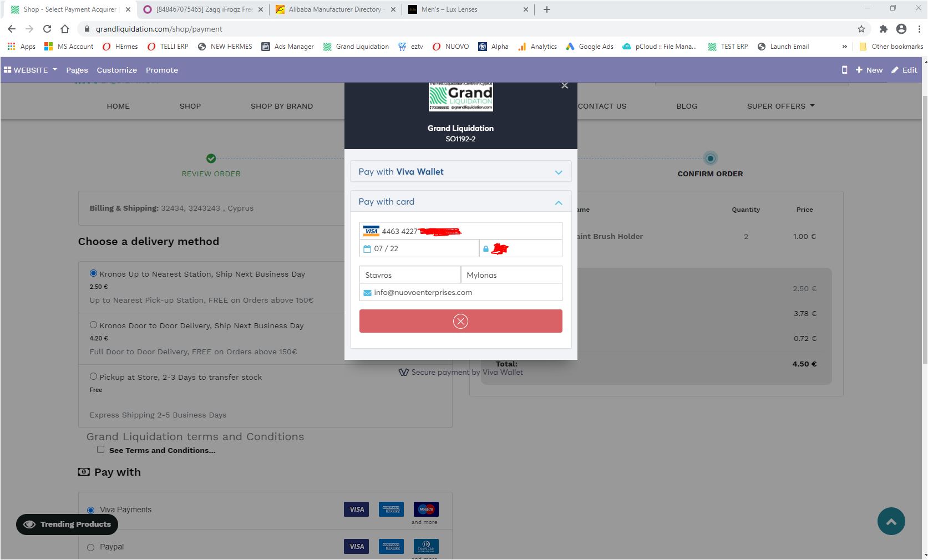The height and width of the screenshot is (560, 928).
Task: Click the Grand Liquidation logo in popup
Action: (x=460, y=96)
